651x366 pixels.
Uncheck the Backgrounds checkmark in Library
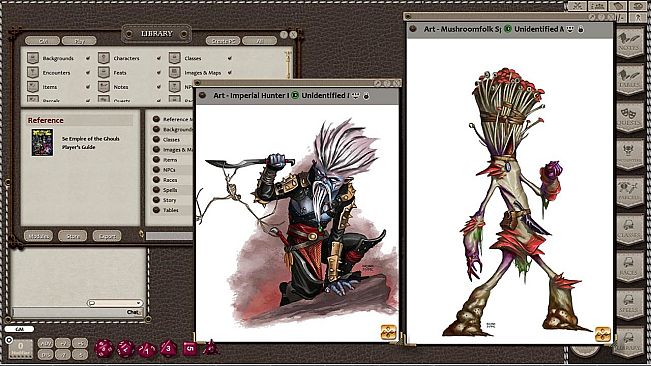pos(88,59)
